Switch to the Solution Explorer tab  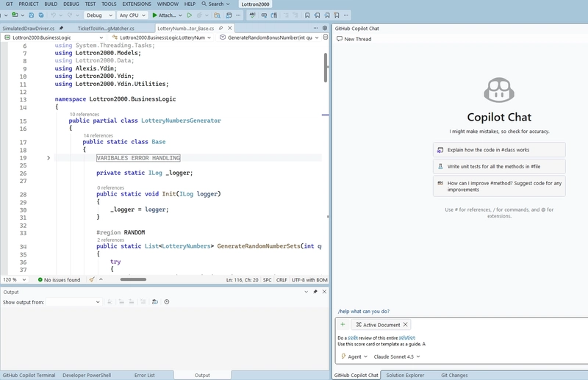tap(405, 375)
